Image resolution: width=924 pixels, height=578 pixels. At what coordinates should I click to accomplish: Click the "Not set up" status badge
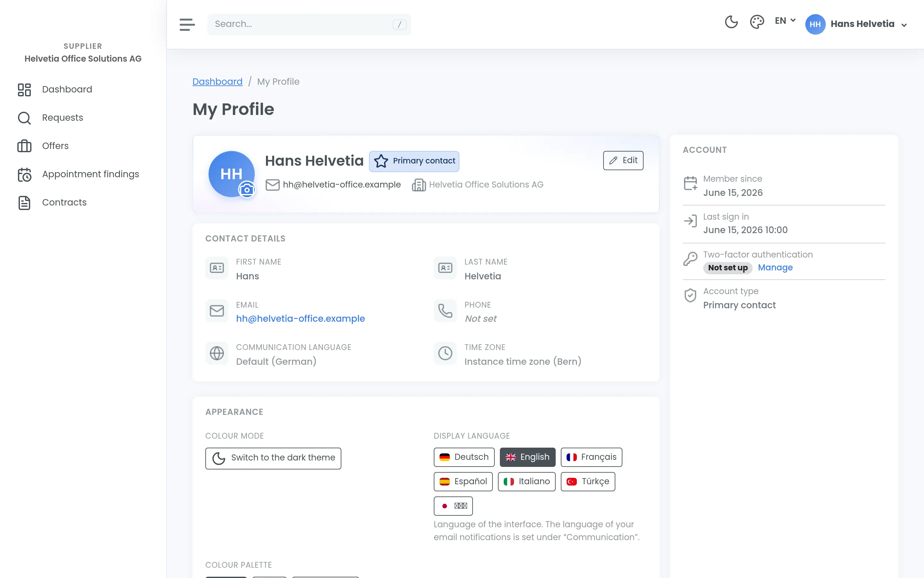[x=728, y=268]
